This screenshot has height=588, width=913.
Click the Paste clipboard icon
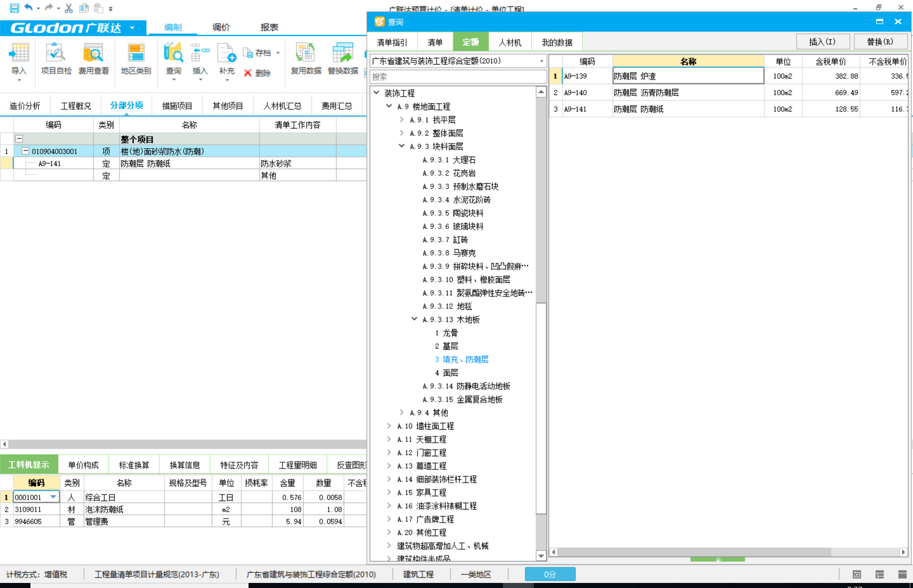coord(98,8)
